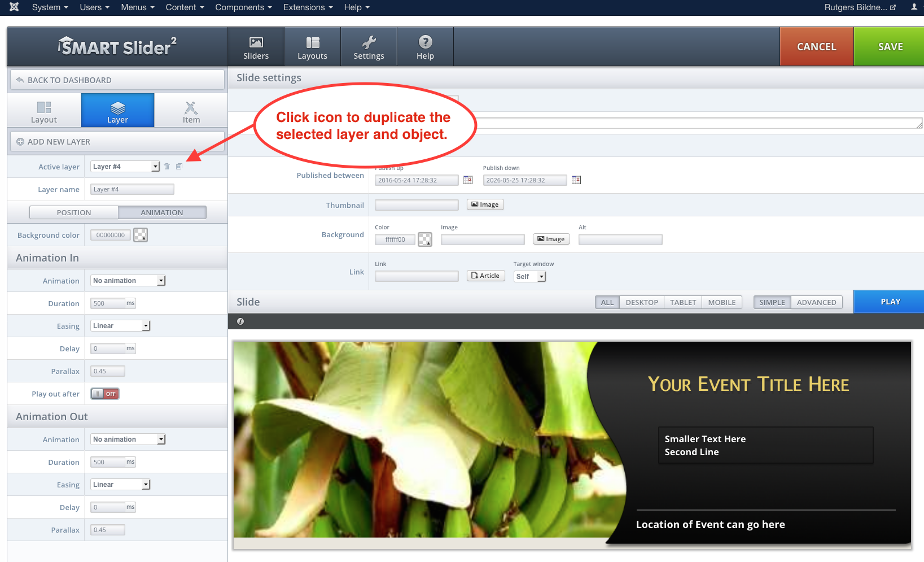Image resolution: width=924 pixels, height=562 pixels.
Task: Open the Help menu in top bar
Action: click(357, 7)
